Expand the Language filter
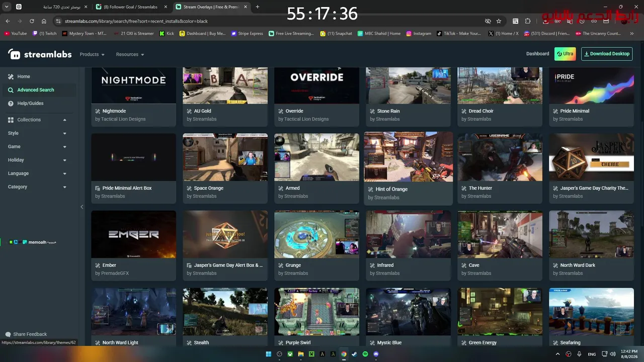Viewport: 644px width, 362px height. point(64,173)
